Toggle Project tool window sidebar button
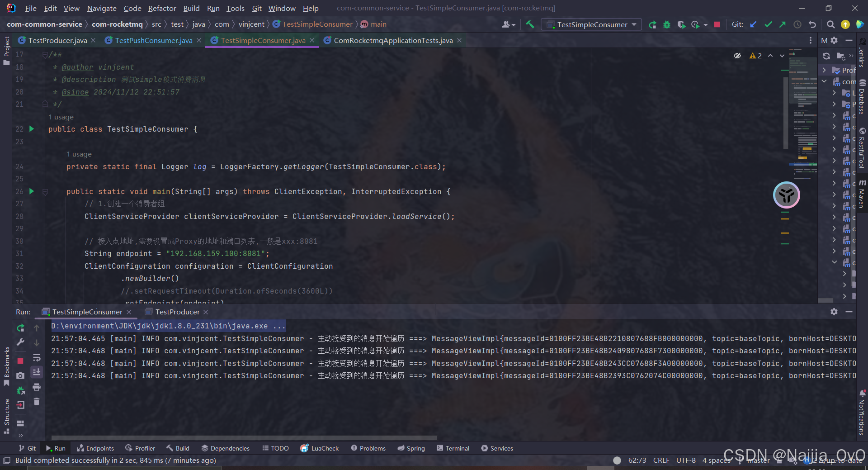868x470 pixels. [6, 50]
